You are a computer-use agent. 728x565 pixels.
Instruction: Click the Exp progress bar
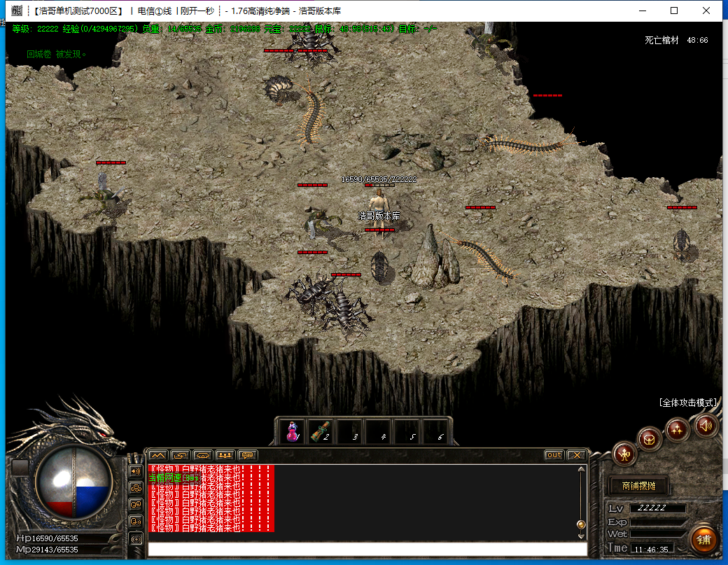[657, 522]
